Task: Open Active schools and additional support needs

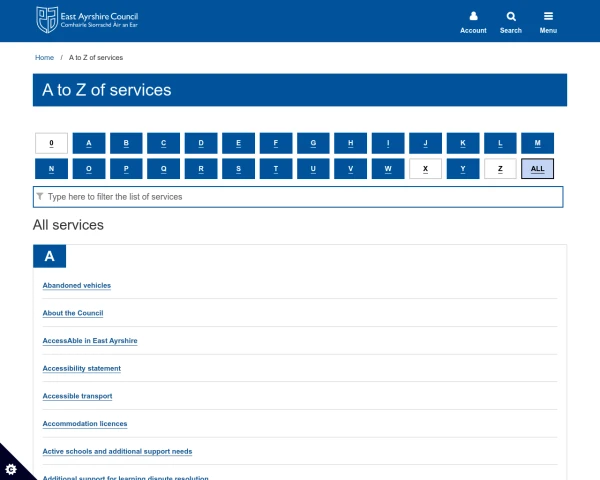Action: click(x=117, y=451)
